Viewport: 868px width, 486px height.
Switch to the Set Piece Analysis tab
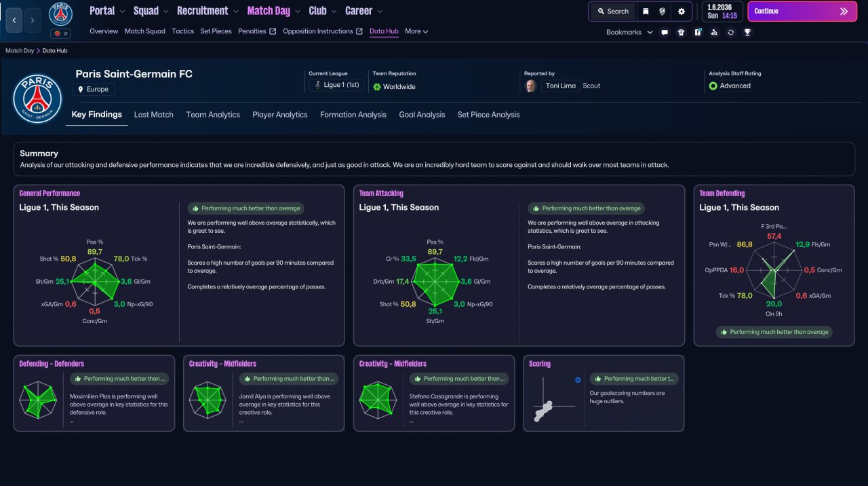[488, 115]
